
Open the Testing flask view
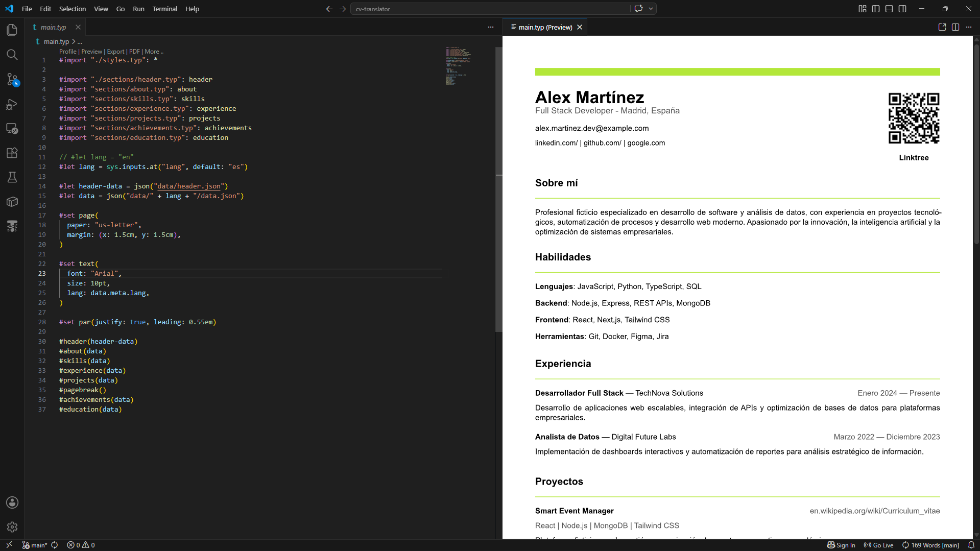click(12, 177)
